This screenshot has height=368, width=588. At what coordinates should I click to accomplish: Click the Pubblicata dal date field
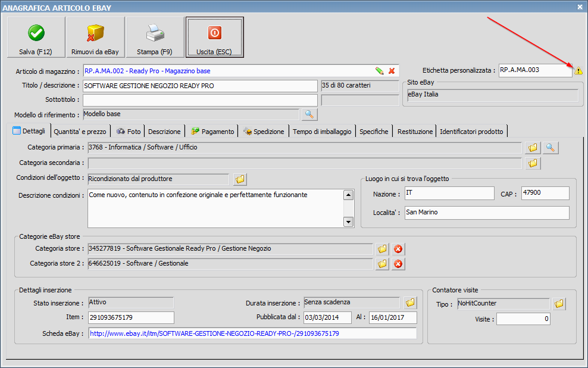pyautogui.click(x=327, y=317)
